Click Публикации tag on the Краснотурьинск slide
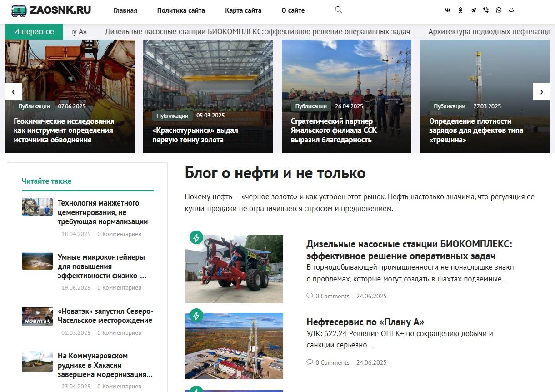The width and height of the screenshot is (555, 392). point(172,116)
